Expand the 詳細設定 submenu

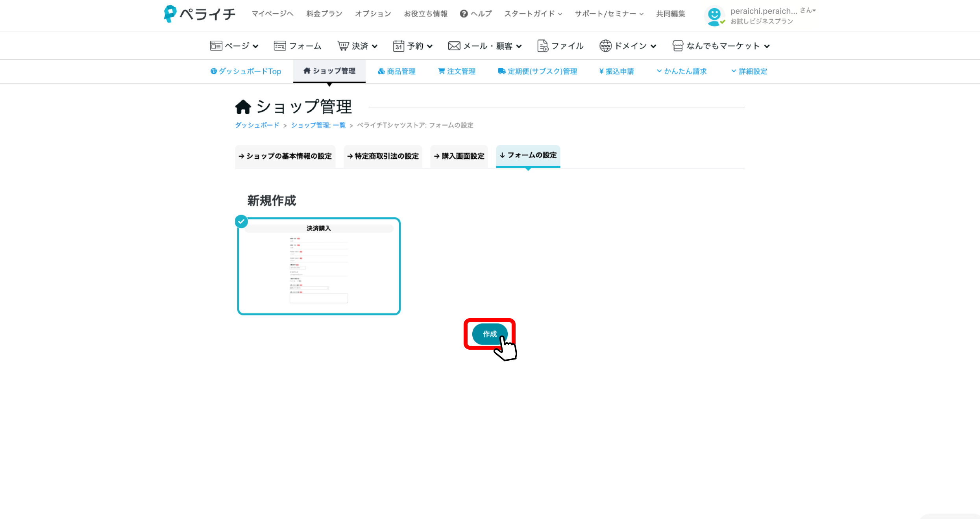[x=749, y=71]
